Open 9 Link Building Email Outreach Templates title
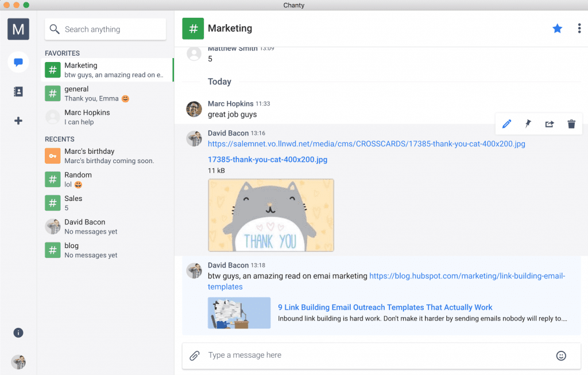This screenshot has width=588, height=375. click(x=385, y=307)
